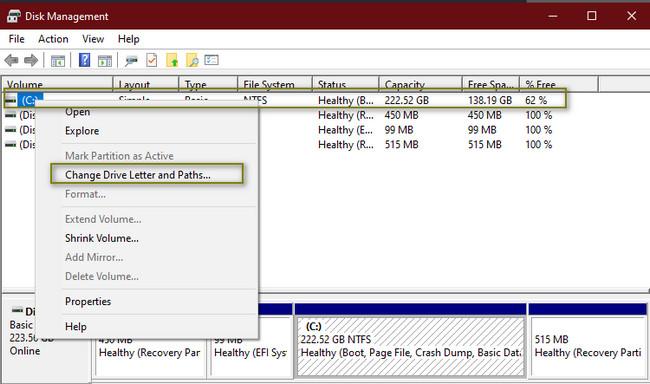650x384 pixels.
Task: Sort by the Status column header
Action: 346,84
